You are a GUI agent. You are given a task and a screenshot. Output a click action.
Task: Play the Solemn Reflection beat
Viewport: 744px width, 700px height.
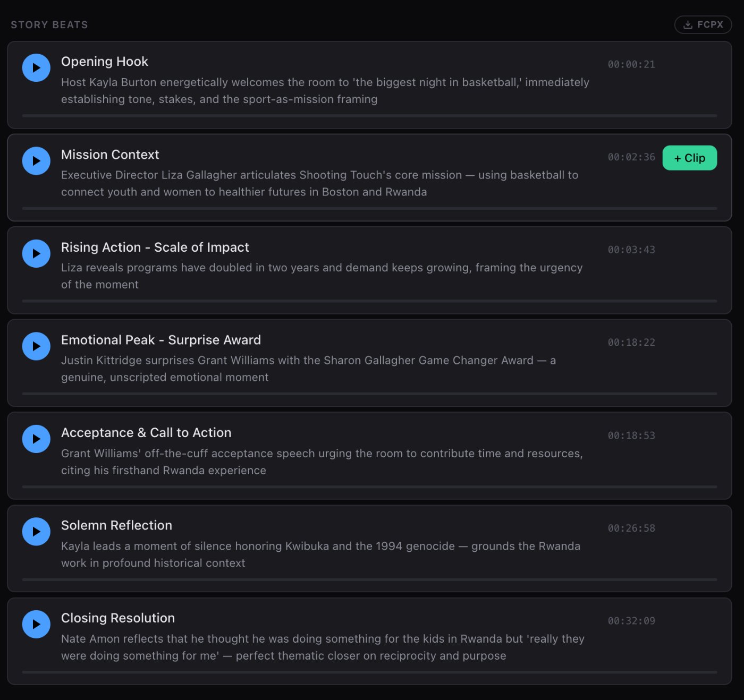coord(36,532)
